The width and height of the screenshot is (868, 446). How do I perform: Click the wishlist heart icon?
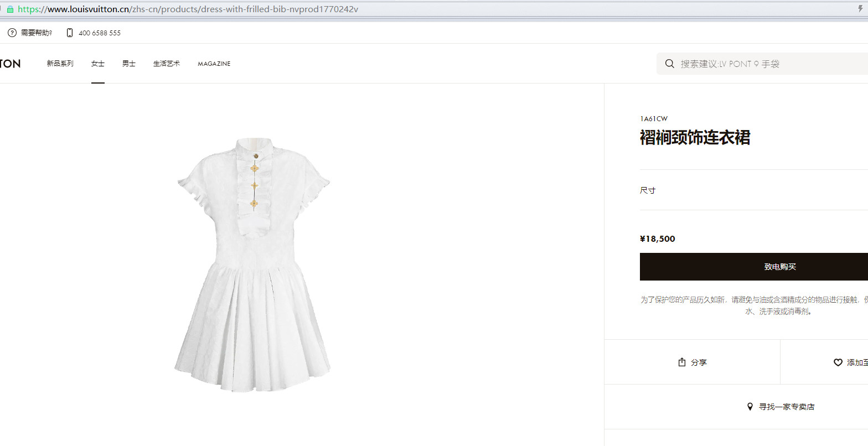[838, 362]
